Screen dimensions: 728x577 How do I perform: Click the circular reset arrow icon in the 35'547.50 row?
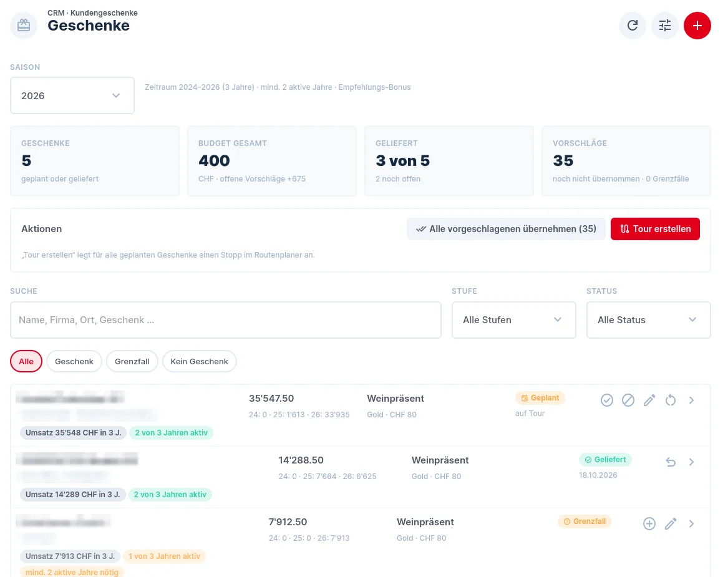[x=671, y=400]
